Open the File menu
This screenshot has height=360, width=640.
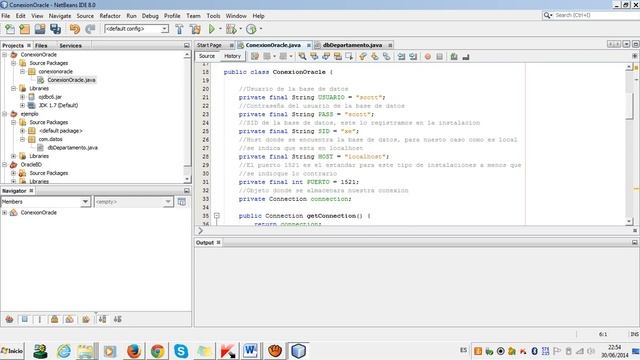tap(6, 16)
